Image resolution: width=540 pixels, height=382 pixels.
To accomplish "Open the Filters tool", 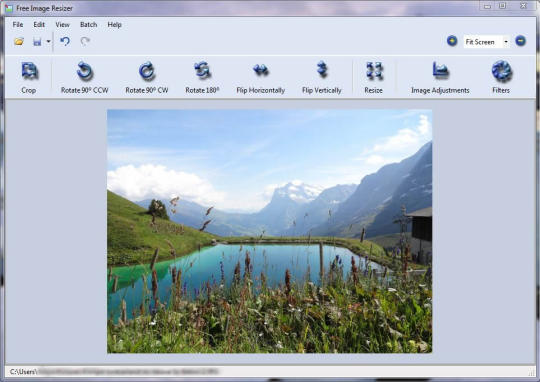I will pyautogui.click(x=501, y=71).
